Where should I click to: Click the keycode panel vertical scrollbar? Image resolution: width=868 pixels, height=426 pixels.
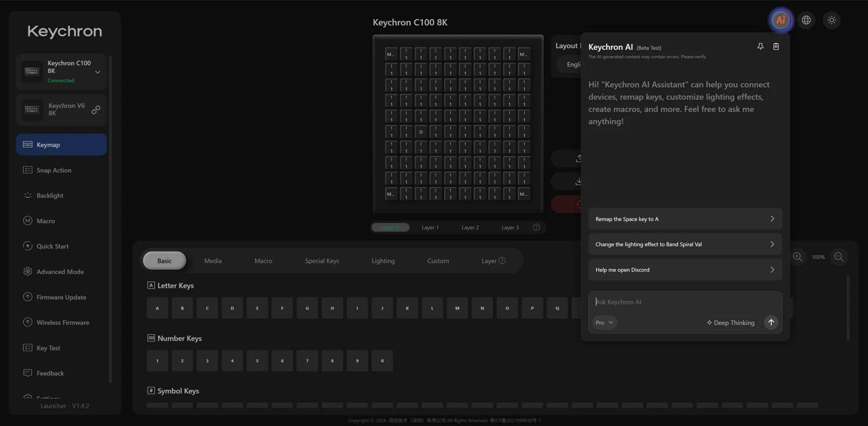(848, 308)
